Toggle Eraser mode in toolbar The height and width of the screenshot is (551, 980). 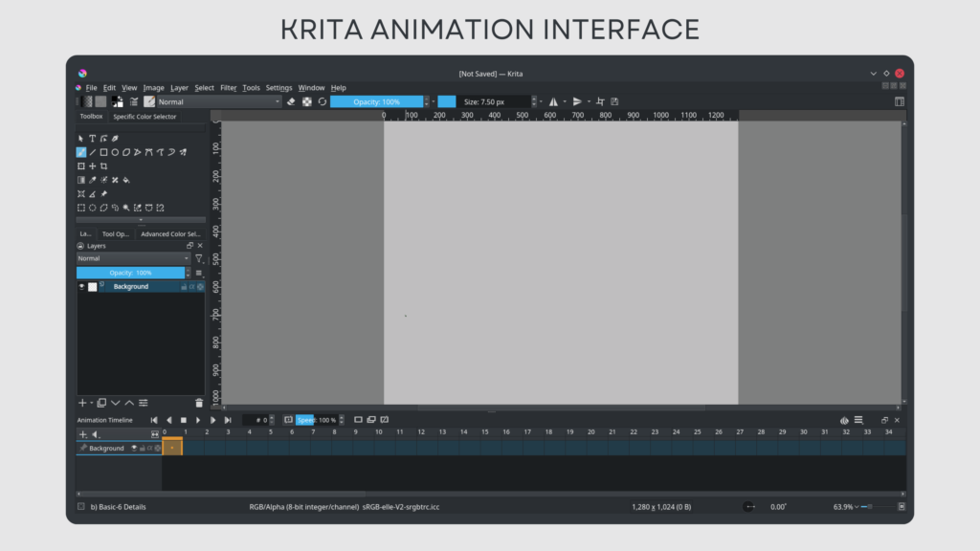[291, 101]
